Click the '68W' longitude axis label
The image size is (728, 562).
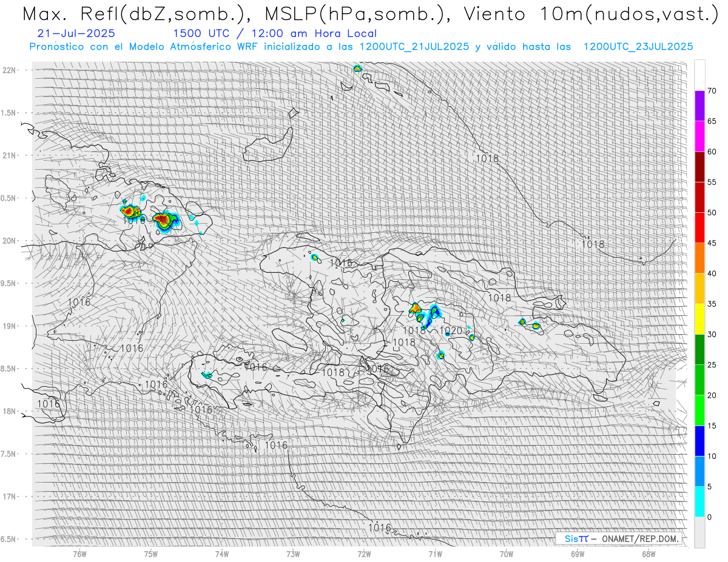(648, 554)
